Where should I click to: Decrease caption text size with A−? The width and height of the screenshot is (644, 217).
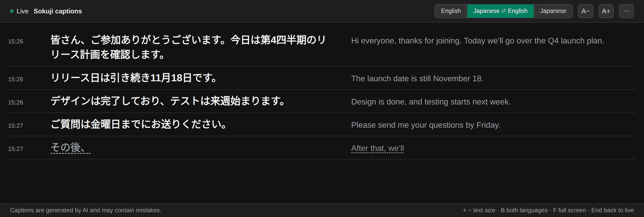coord(586,11)
